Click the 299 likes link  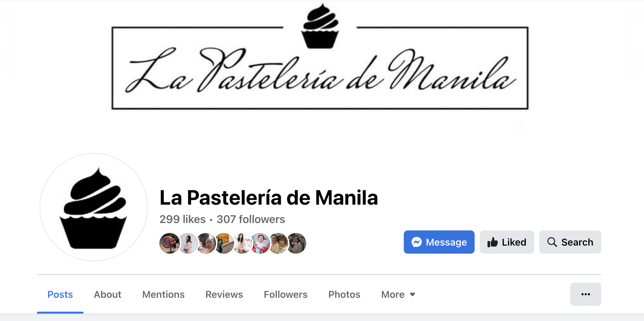click(183, 219)
